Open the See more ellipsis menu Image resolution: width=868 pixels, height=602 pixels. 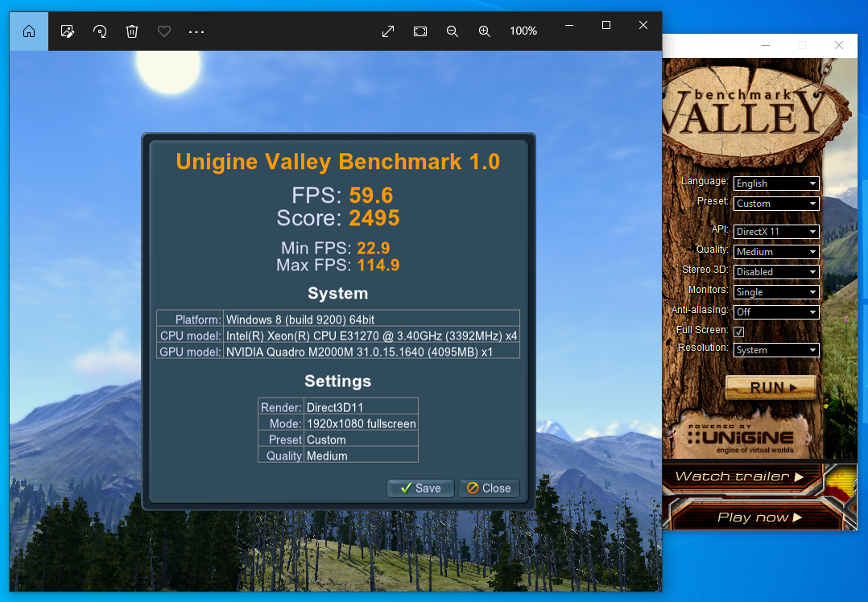196,32
